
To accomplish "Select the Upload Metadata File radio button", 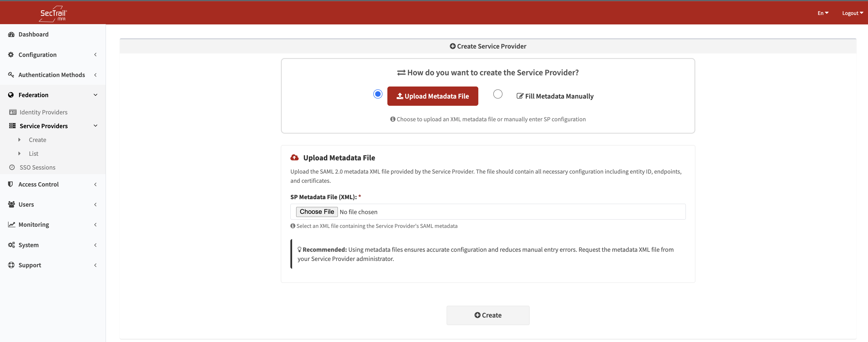I will (x=378, y=94).
